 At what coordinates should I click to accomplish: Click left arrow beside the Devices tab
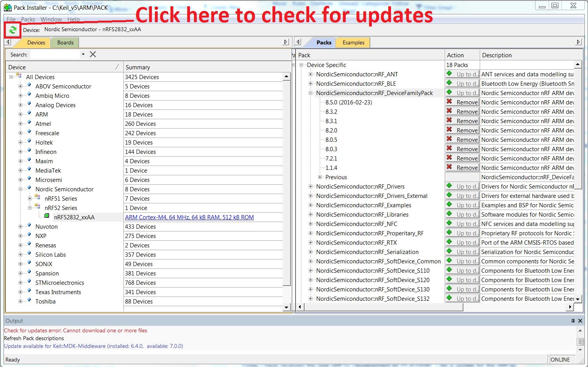pyautogui.click(x=8, y=42)
